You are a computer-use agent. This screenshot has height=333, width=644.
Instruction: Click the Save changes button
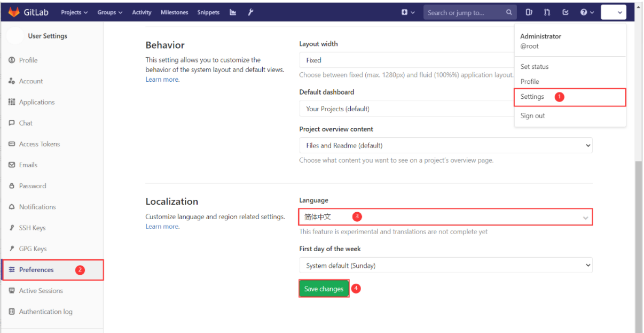(x=324, y=289)
